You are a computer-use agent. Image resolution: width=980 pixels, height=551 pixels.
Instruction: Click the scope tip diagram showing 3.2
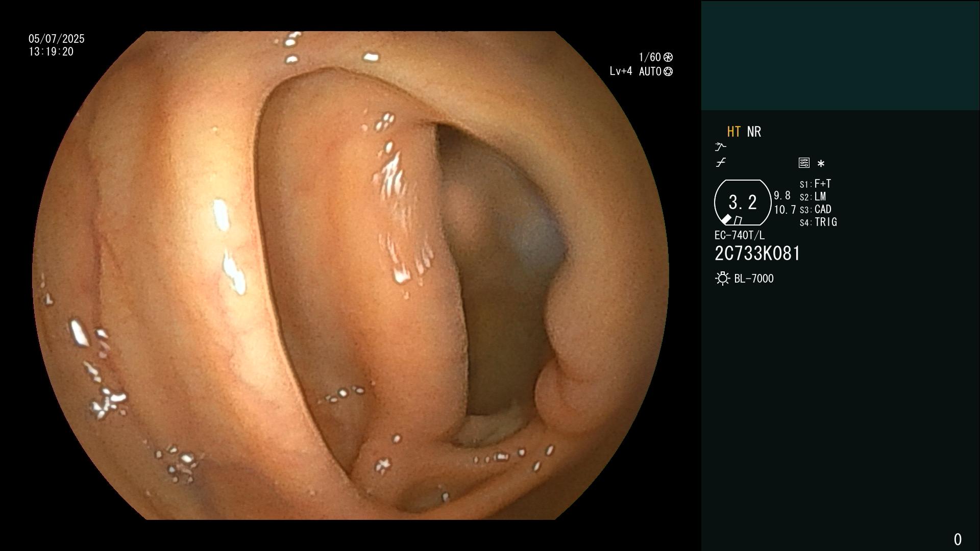click(x=743, y=203)
